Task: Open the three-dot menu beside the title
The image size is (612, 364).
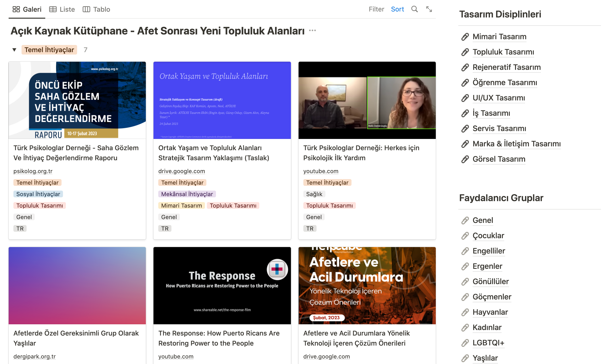Action: 312,31
